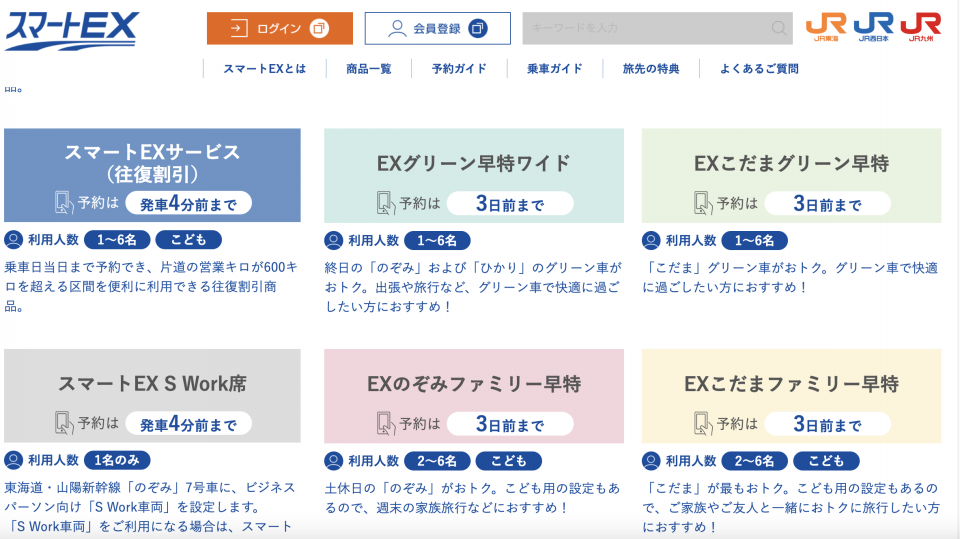Viewport: 960px width, 539px height.
Task: Click the スマートEX logo
Action: click(x=72, y=31)
